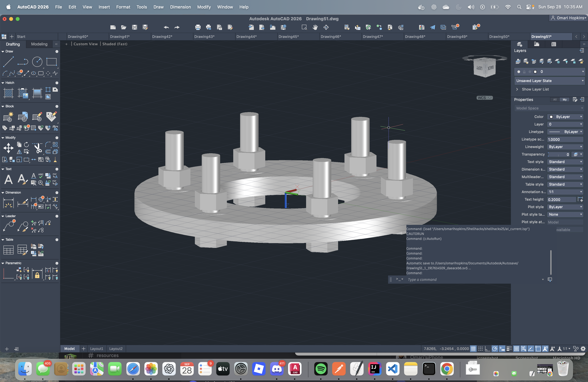Select the Multiline Text tool

click(x=8, y=179)
